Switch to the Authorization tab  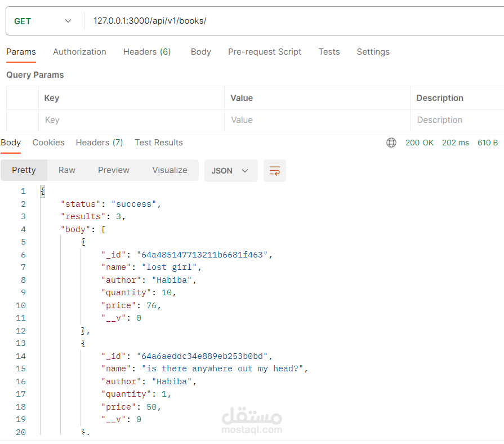tap(79, 52)
